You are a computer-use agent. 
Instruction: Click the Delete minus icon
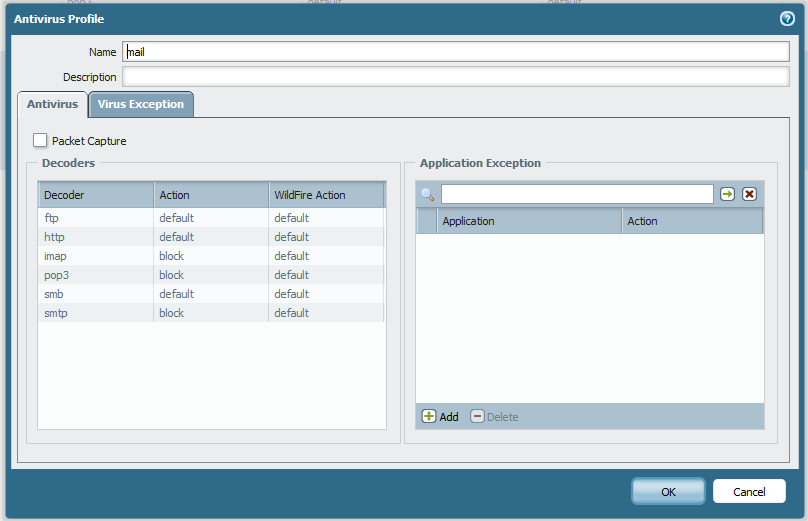477,416
